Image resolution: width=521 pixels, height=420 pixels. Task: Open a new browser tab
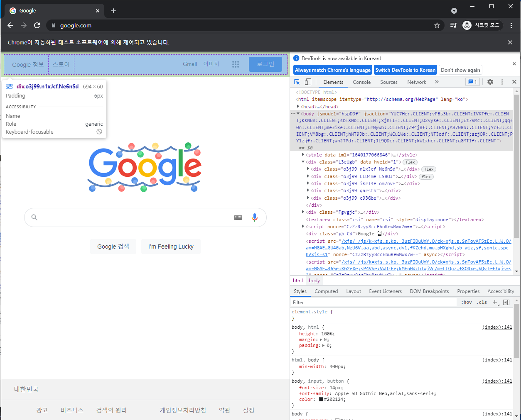pos(113,11)
